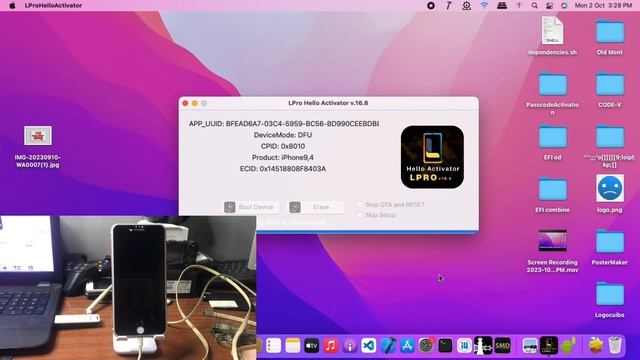Select the APP_UUID text line
This screenshot has width=640, height=360.
point(284,124)
